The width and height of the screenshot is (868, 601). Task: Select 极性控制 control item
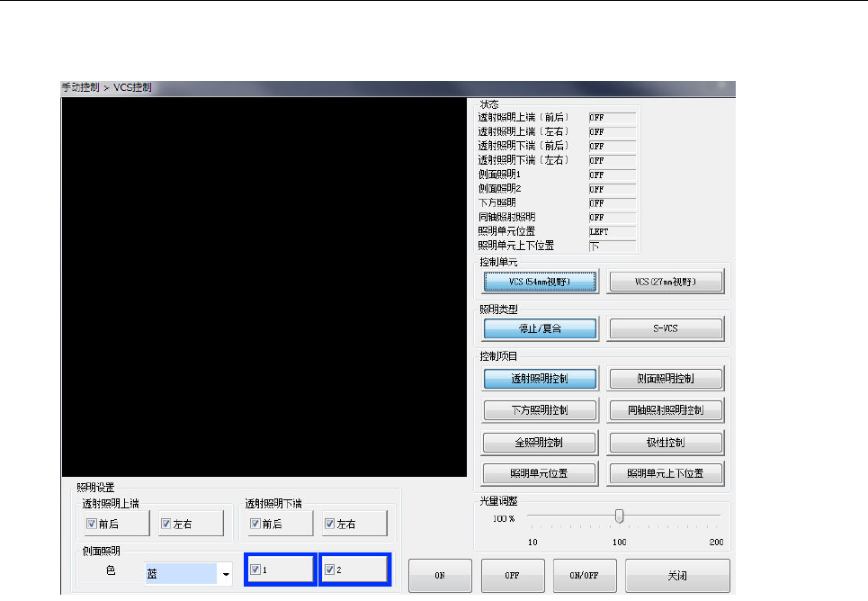tap(666, 443)
